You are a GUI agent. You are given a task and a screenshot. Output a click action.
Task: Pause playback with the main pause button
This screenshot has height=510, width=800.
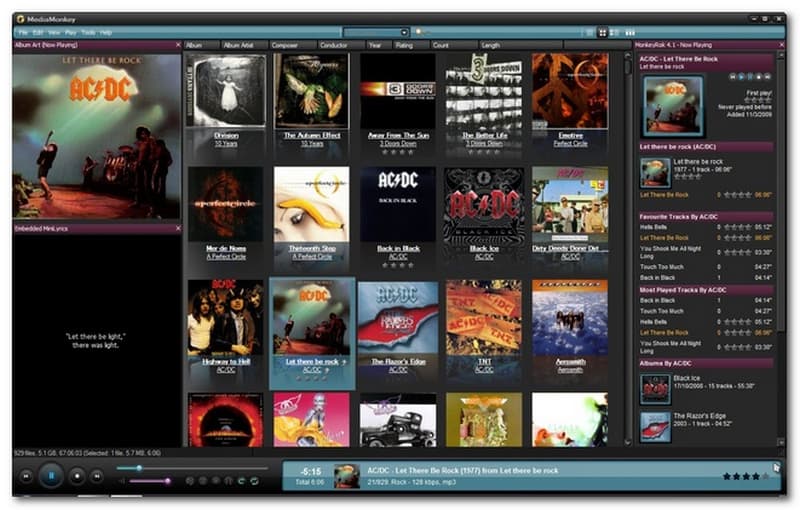pos(51,476)
